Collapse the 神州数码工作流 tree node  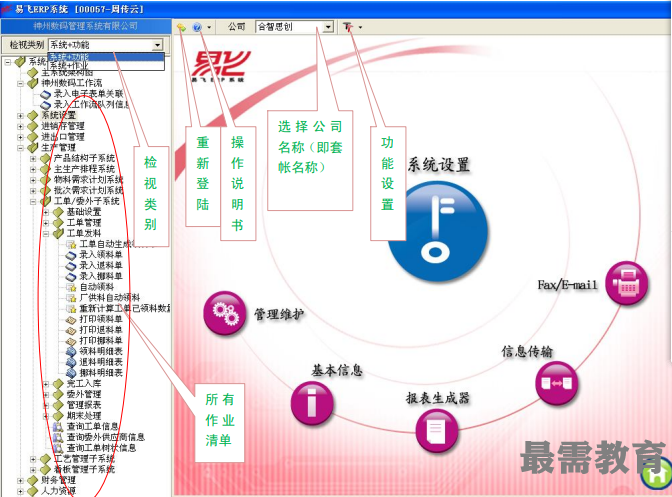[20, 83]
